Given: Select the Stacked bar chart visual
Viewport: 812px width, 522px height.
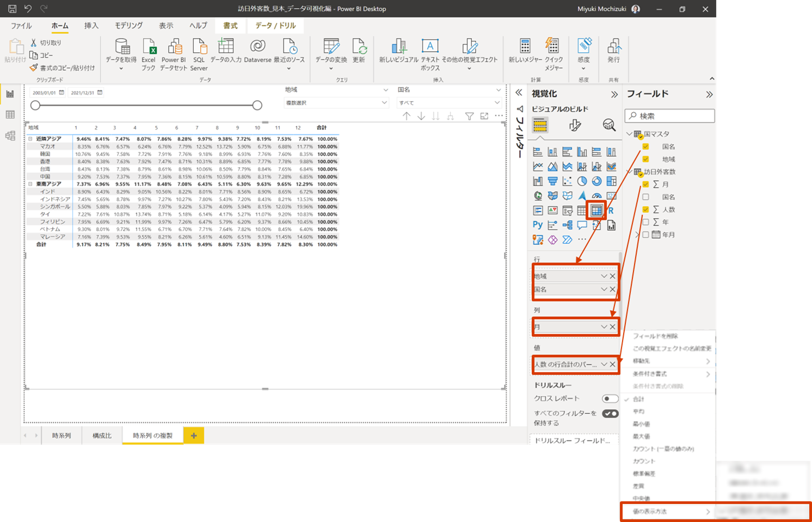Looking at the screenshot, I should click(538, 152).
